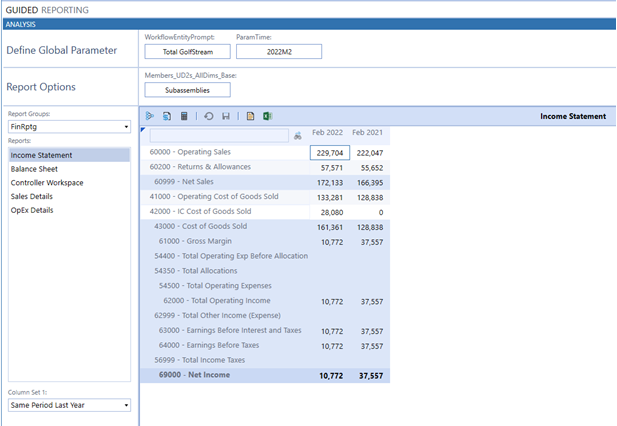Screen dimensions: 617x426
Task: Select Controller Workspace report
Action: click(69, 183)
